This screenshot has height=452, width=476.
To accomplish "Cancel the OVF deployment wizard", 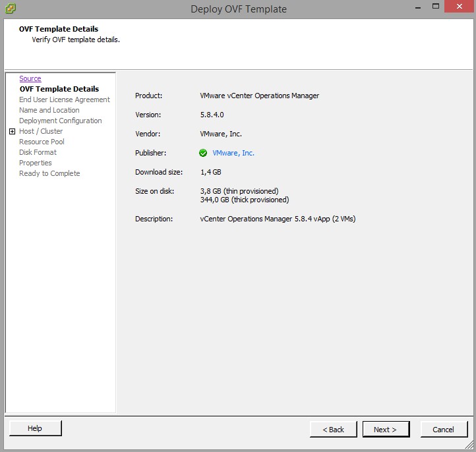I will coord(443,430).
